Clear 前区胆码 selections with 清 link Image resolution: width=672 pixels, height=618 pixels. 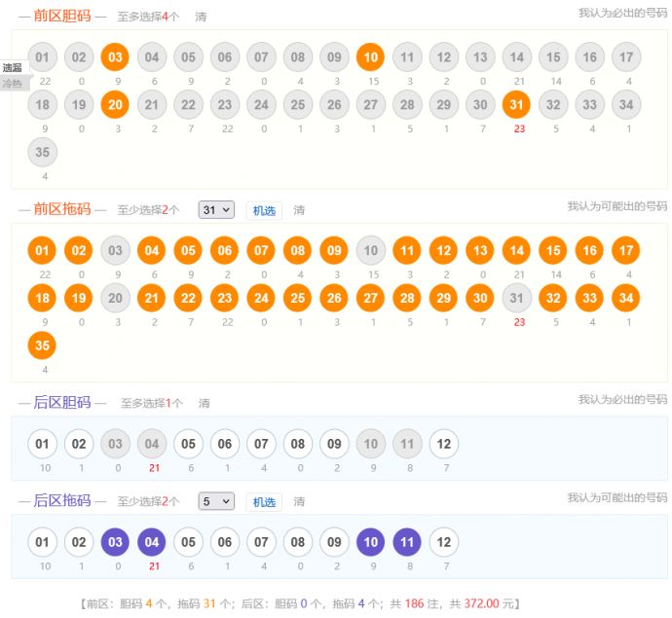201,17
